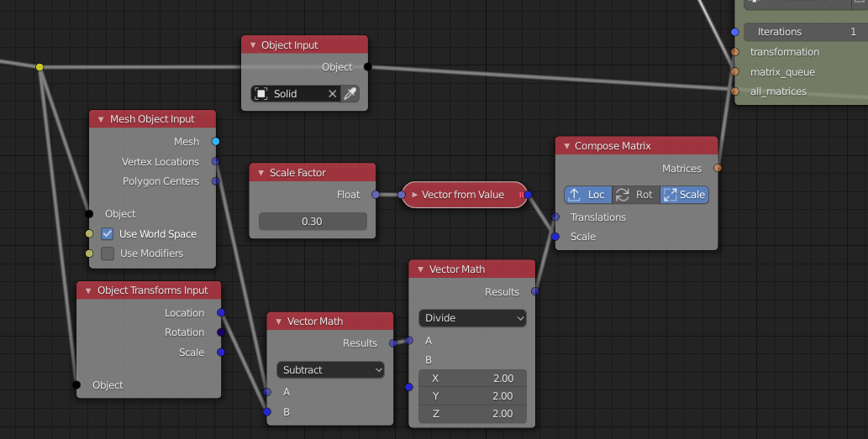Collapse the Compose Matrix node
Image resolution: width=868 pixels, height=439 pixels.
pyautogui.click(x=567, y=146)
